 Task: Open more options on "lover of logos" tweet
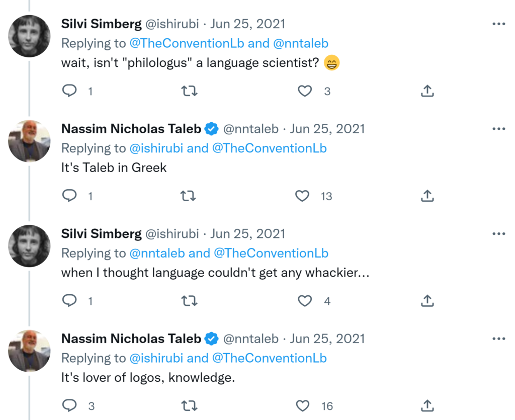tap(498, 339)
